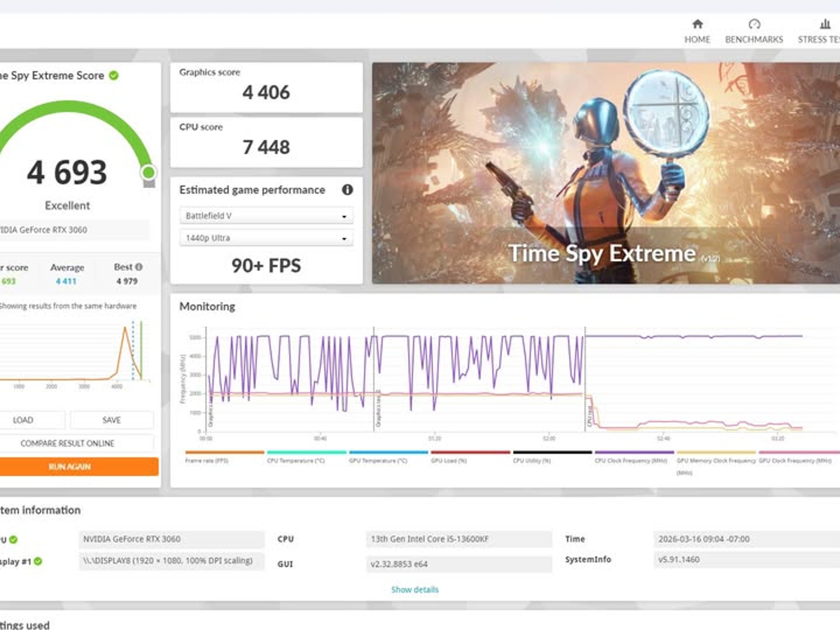
Task: Click the Show details link
Action: pyautogui.click(x=415, y=590)
